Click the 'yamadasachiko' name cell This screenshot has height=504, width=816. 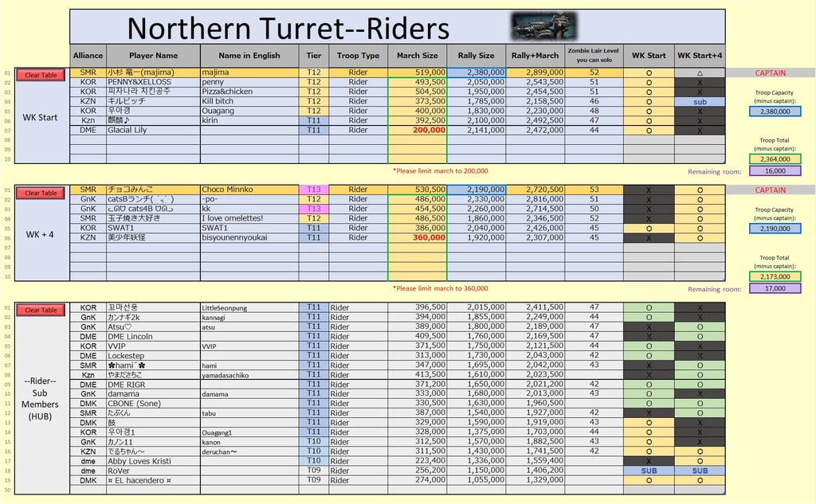click(249, 375)
